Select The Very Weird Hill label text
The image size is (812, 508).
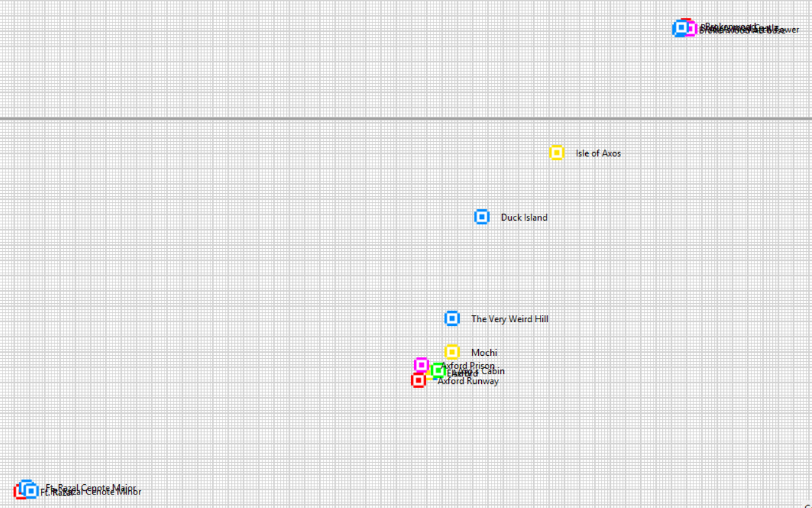click(509, 319)
